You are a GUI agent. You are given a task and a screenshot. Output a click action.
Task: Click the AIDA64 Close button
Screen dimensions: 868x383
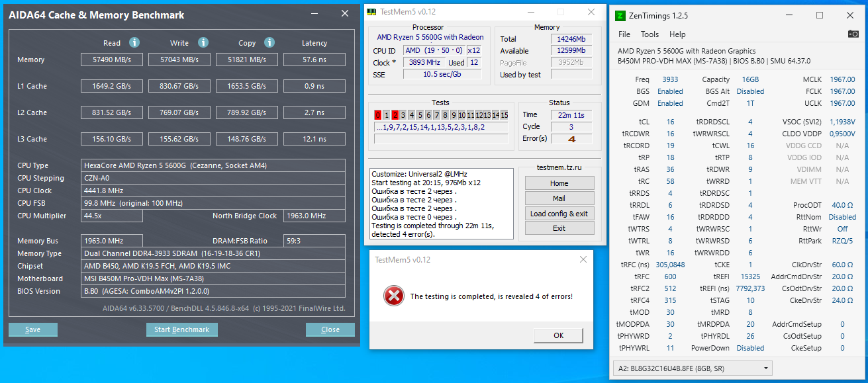[x=330, y=329]
